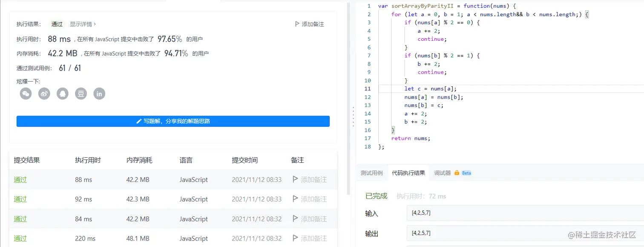Click the lock icon beside 调试器 tab
Viewport: 644px width, 247px height.
click(x=457, y=173)
